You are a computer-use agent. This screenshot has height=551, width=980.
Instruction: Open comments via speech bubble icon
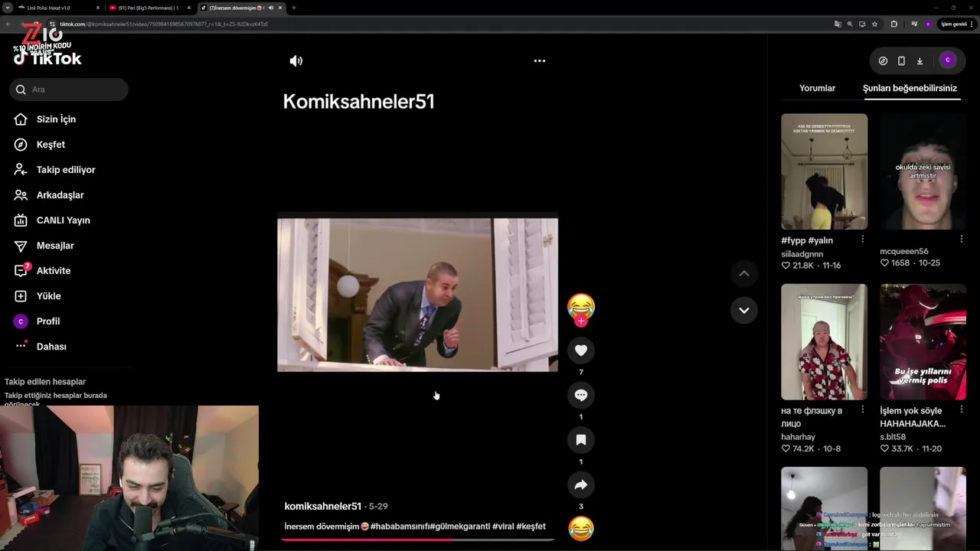(581, 395)
